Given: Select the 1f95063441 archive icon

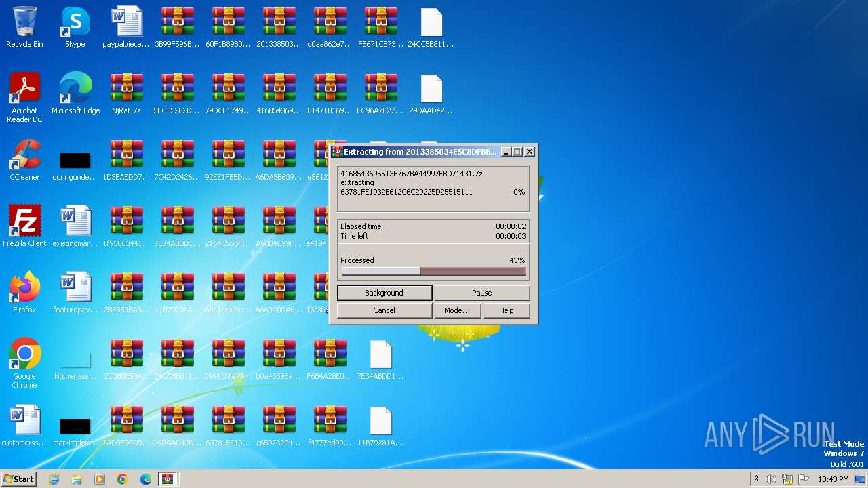Looking at the screenshot, I should click(x=126, y=226).
